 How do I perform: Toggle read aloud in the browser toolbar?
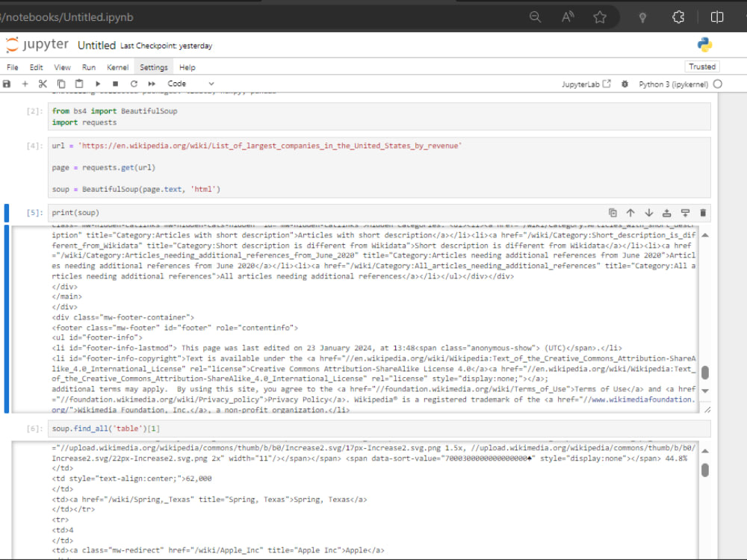[567, 16]
